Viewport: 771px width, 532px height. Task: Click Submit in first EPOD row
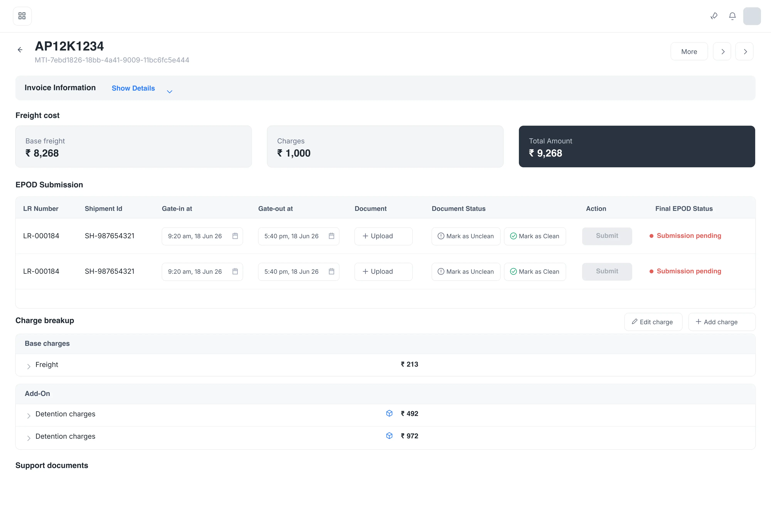pyautogui.click(x=607, y=236)
